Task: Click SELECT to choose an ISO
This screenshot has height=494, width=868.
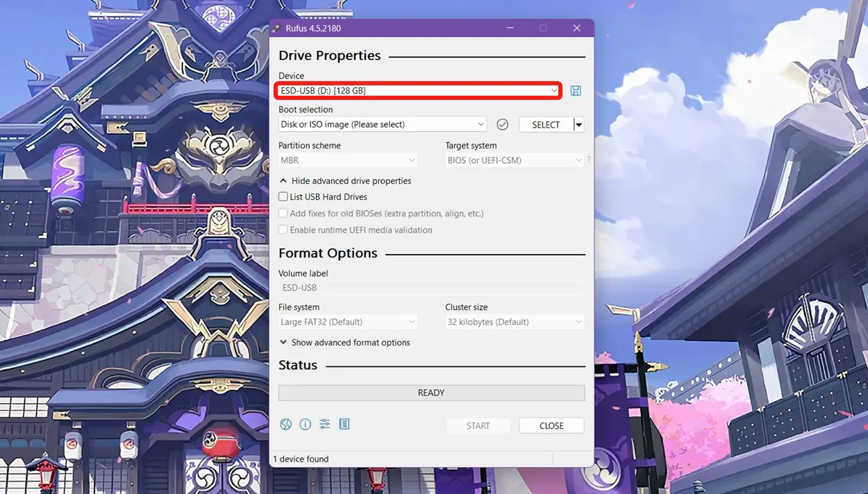Action: (x=544, y=124)
